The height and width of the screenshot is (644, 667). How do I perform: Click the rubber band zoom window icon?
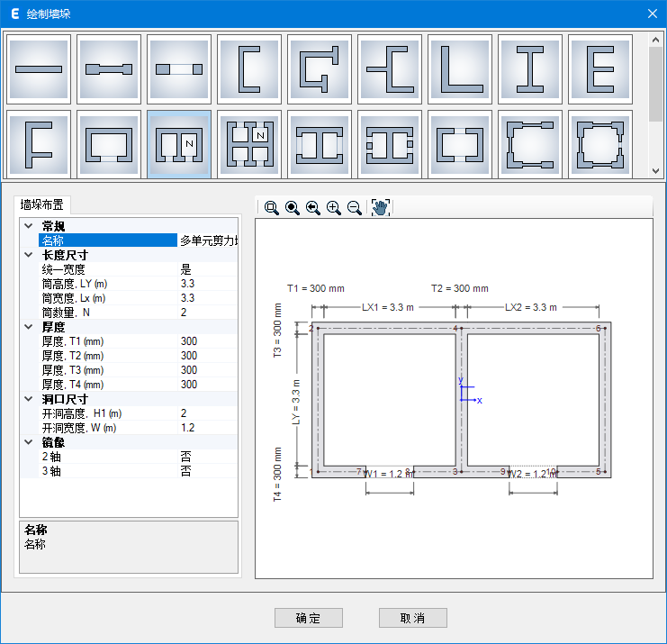[x=271, y=207]
